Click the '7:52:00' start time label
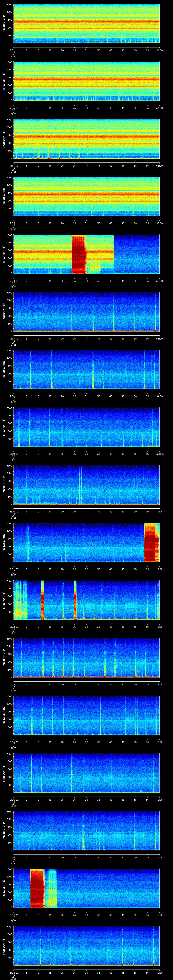Screen dimensions: 173x980 click(14, 50)
